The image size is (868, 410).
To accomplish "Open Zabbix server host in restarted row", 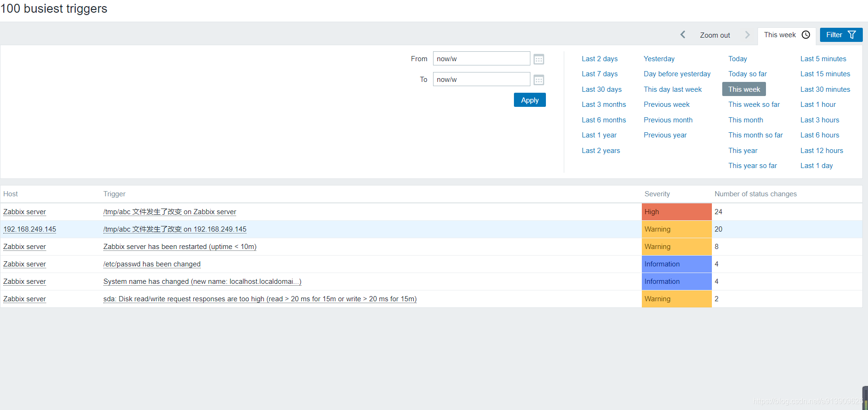I will click(x=24, y=247).
